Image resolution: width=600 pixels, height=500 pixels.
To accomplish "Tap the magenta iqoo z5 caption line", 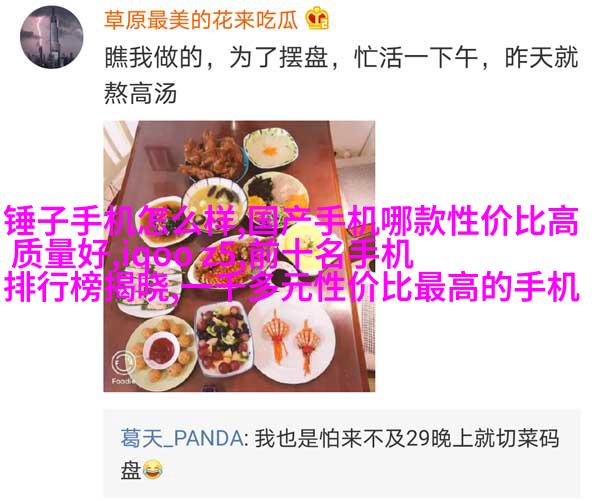I will click(x=212, y=254).
